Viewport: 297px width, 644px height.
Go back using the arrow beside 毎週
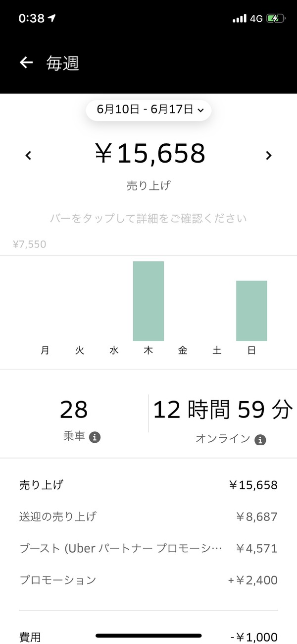26,62
